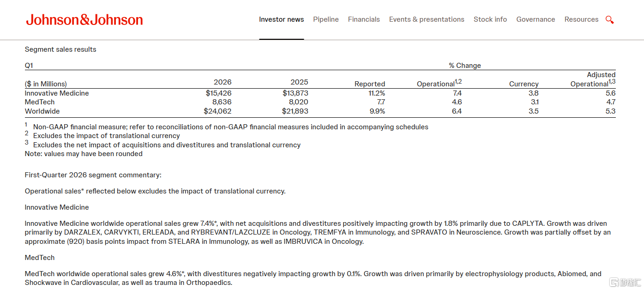Click adjusted operational value 5.6

[x=611, y=93]
